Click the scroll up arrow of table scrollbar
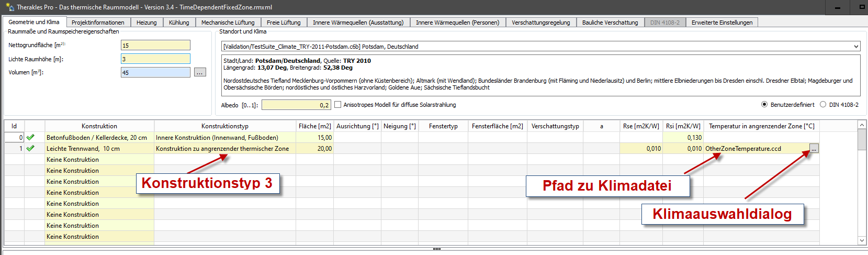The width and height of the screenshot is (868, 255). (x=862, y=125)
